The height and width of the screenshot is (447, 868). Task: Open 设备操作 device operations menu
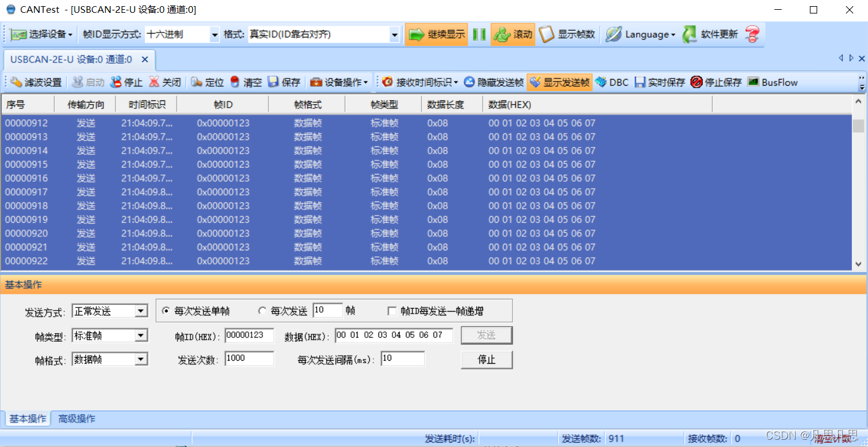point(340,82)
